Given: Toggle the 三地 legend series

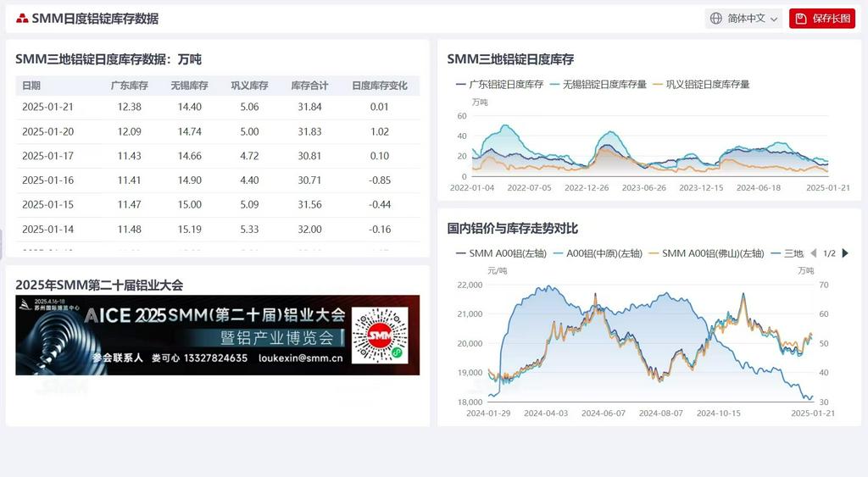Looking at the screenshot, I should click(x=787, y=253).
